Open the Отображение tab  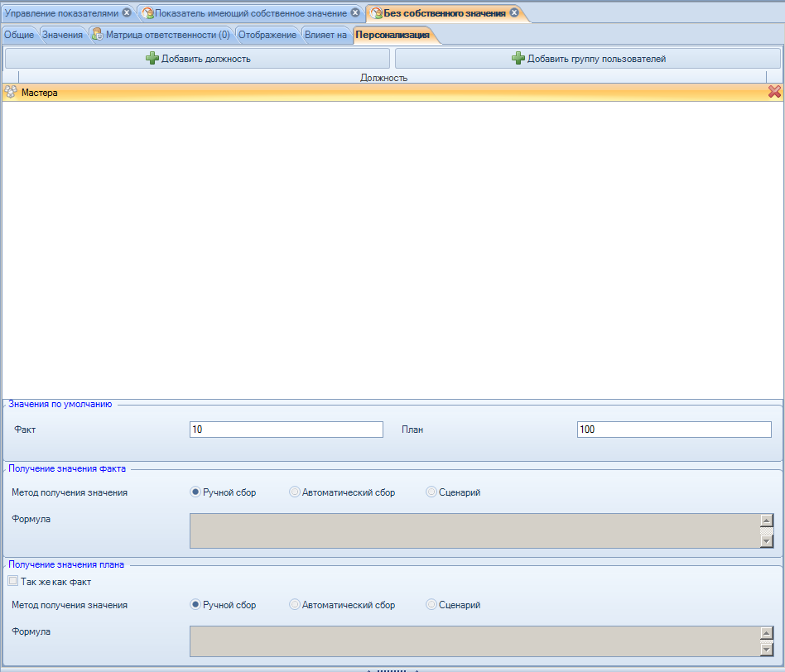267,35
